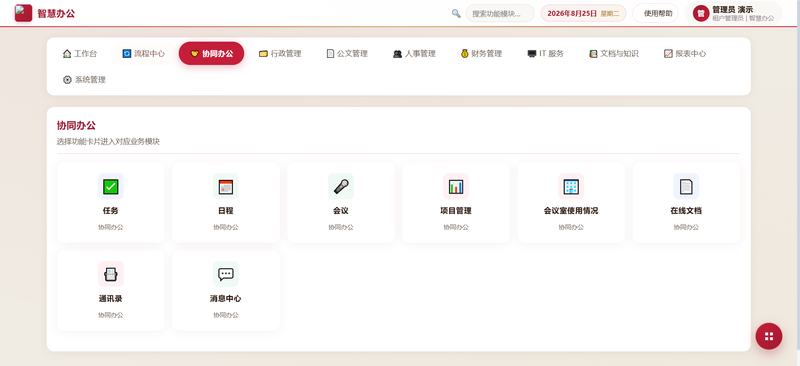Click the 通讯录 card title
This screenshot has height=366, width=800.
click(x=111, y=299)
